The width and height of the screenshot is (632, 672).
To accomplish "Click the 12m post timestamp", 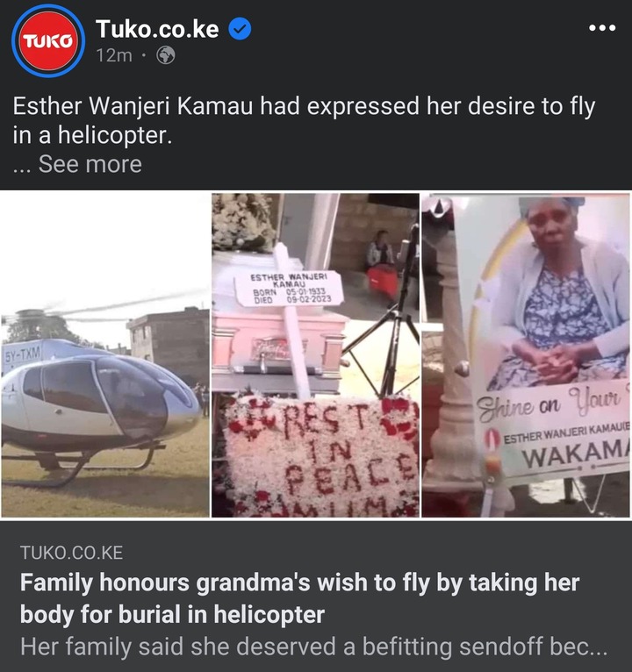I will click(x=114, y=55).
